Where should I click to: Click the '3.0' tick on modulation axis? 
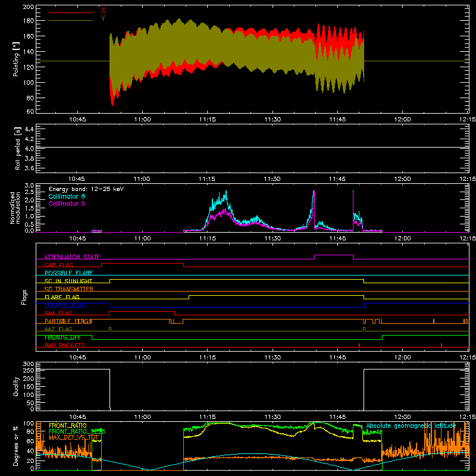click(x=29, y=186)
